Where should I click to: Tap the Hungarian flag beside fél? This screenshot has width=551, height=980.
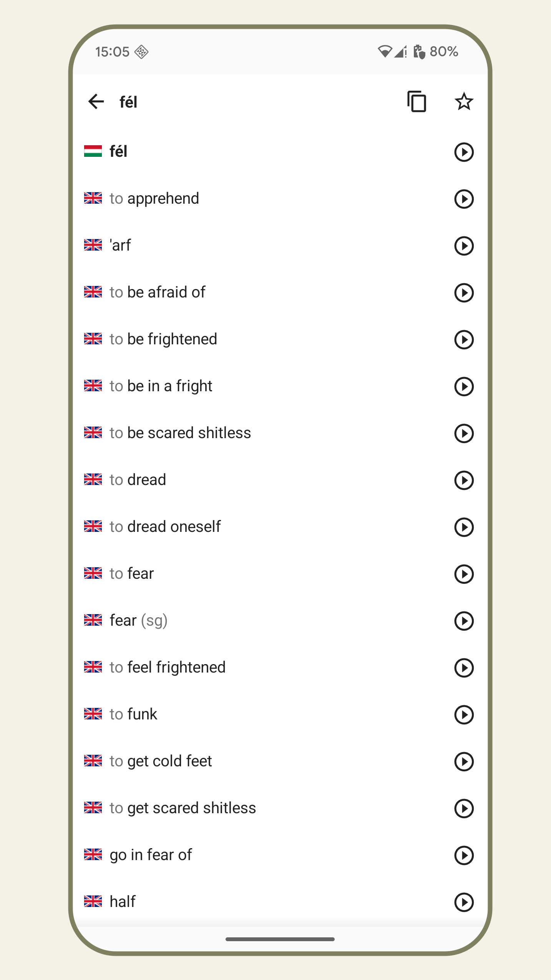[93, 151]
